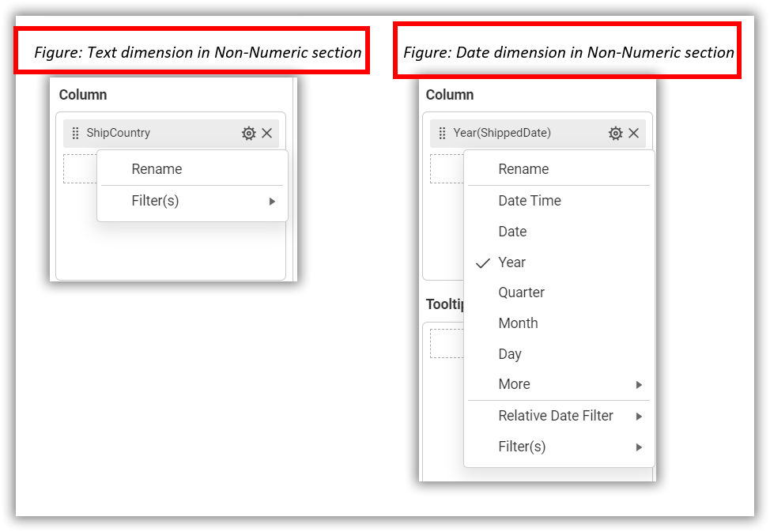Remove Year(ShippedDate) using the X icon
This screenshot has height=532, width=770.
point(633,133)
